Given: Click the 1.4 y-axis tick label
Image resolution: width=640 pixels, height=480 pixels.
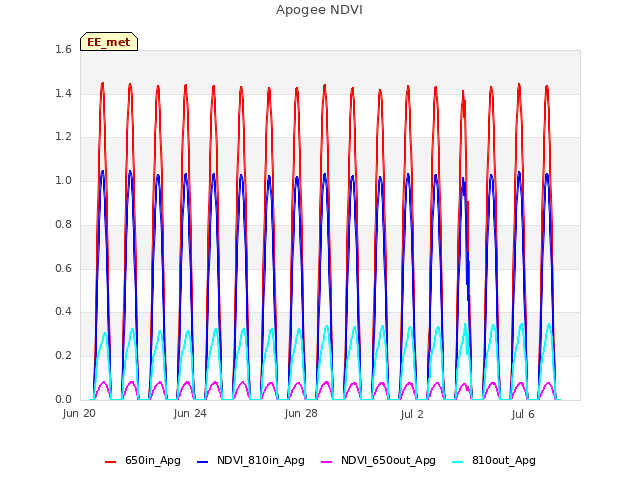Looking at the screenshot, I should (63, 93).
